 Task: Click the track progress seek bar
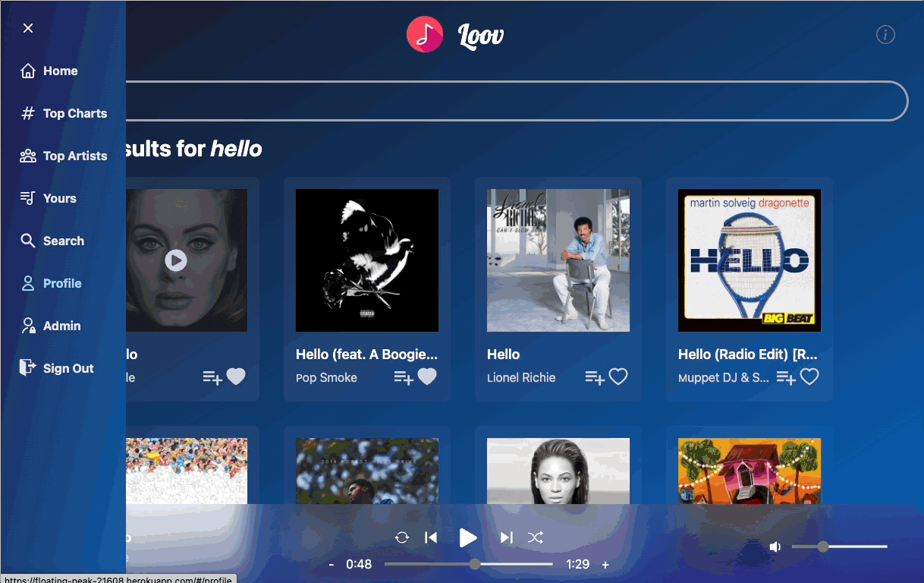[x=469, y=564]
